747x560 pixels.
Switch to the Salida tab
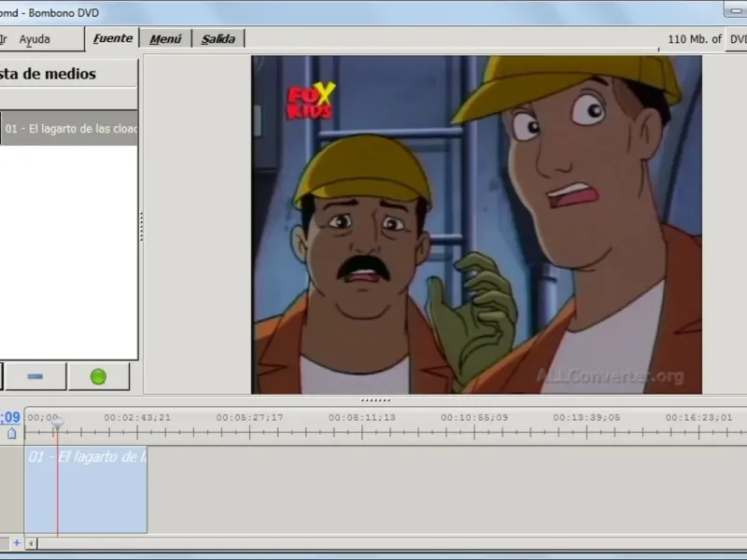(x=218, y=39)
